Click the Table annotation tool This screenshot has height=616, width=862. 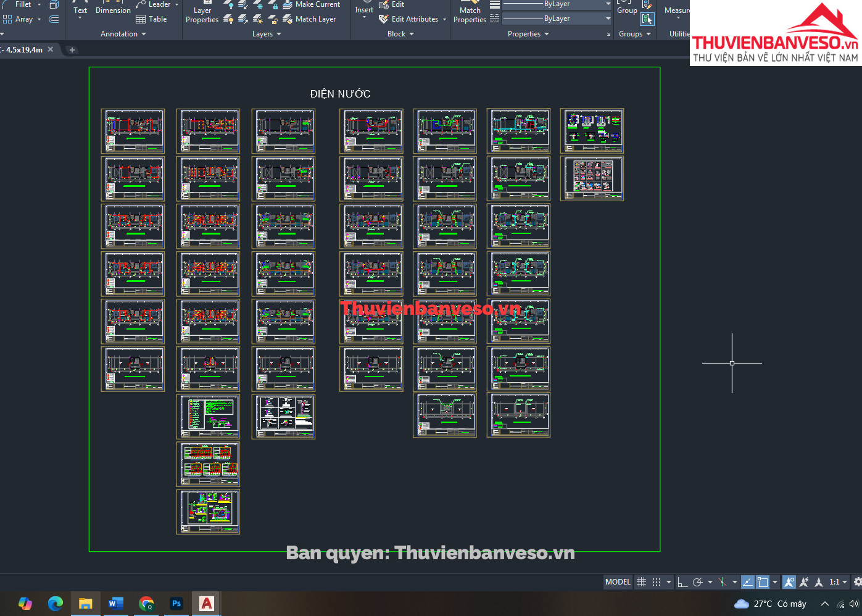(151, 19)
